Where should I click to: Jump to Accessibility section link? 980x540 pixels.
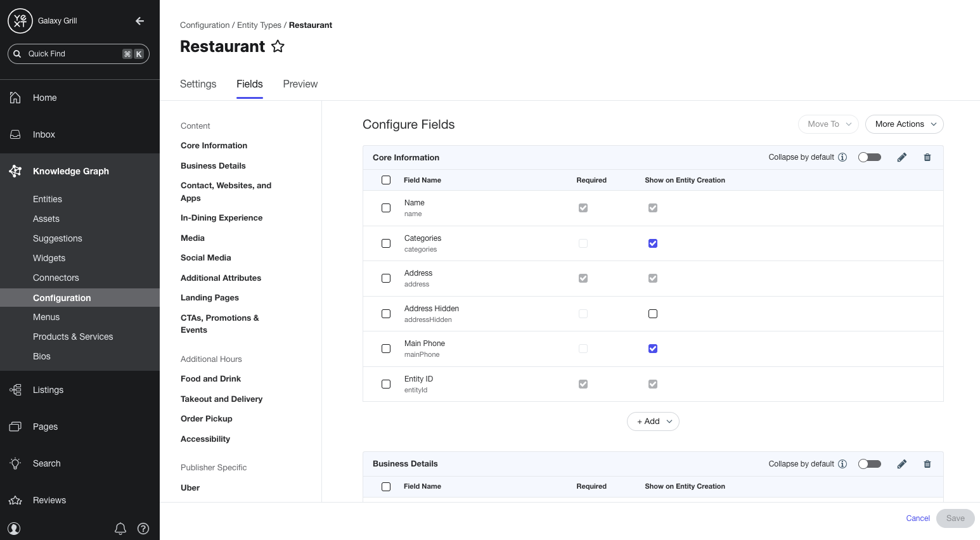click(205, 439)
